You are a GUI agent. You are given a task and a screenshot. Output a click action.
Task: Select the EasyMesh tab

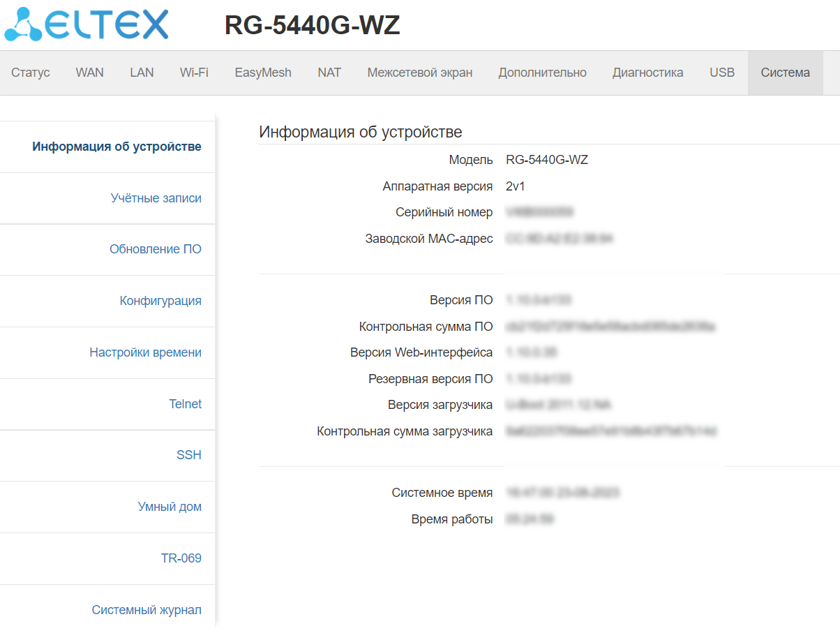(x=263, y=73)
